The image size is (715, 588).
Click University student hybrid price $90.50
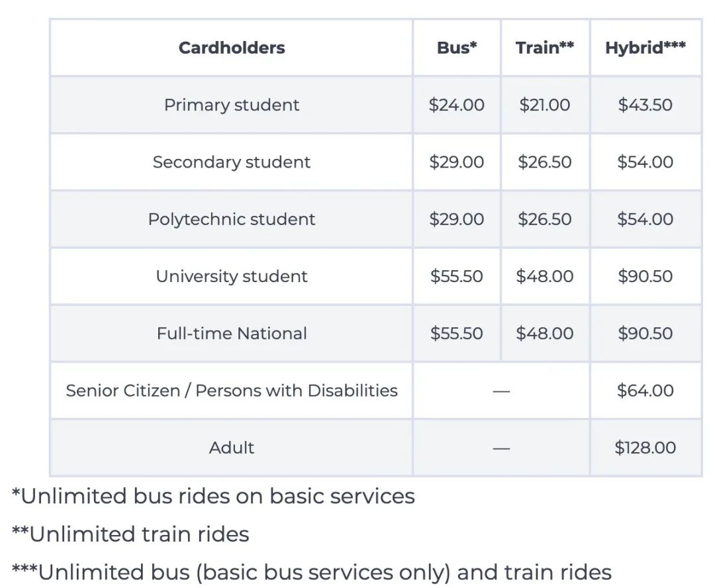pyautogui.click(x=645, y=276)
